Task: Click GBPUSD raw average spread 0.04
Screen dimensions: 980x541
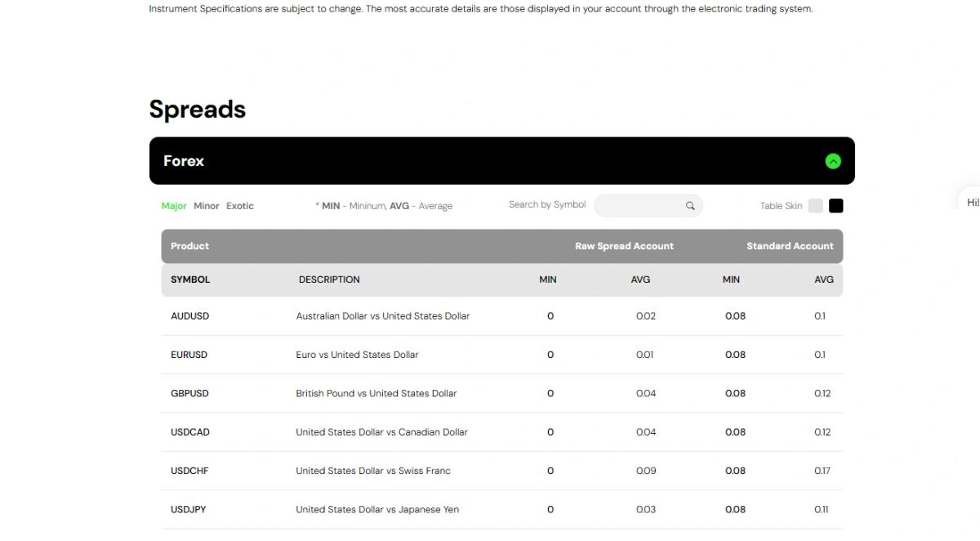Action: (646, 393)
